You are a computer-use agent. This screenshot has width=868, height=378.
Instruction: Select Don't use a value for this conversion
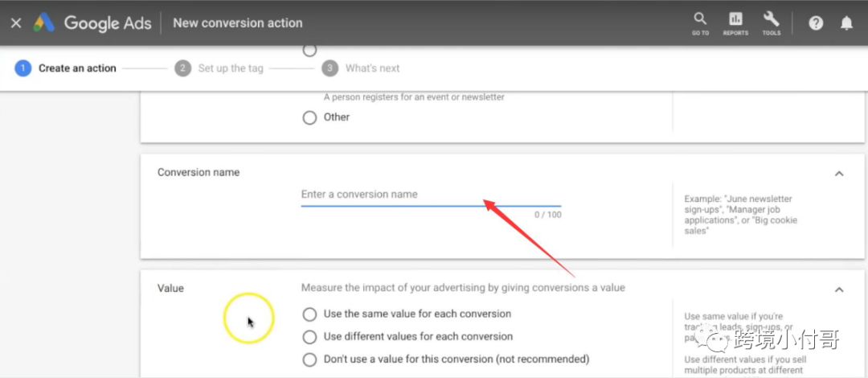[x=309, y=360]
